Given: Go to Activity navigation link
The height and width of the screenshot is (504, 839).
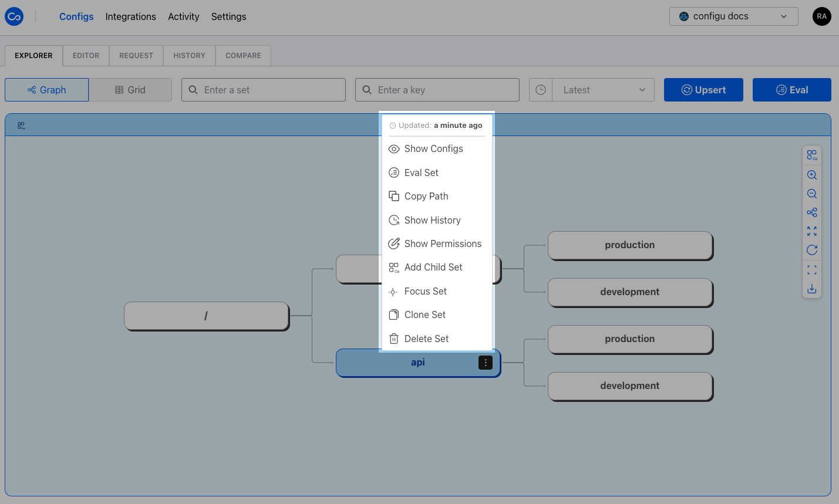Looking at the screenshot, I should coord(184,16).
